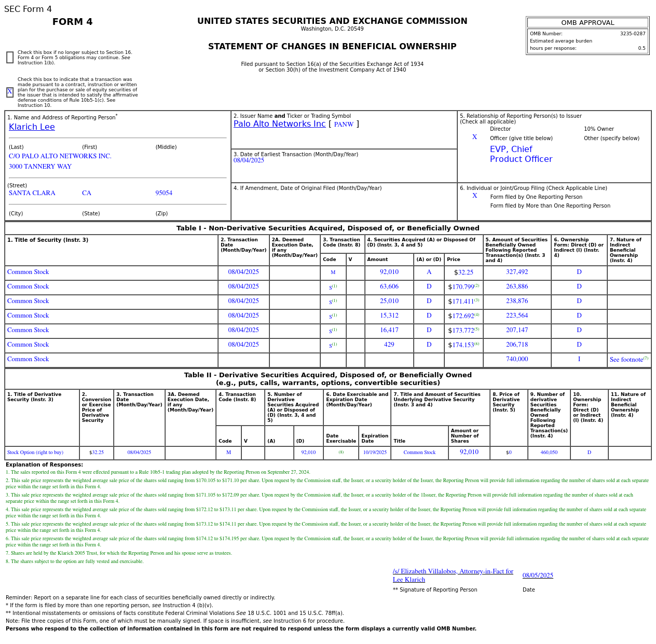Click the $170.799 price with footnote 2
The height and width of the screenshot is (644, 656).
[x=463, y=286]
